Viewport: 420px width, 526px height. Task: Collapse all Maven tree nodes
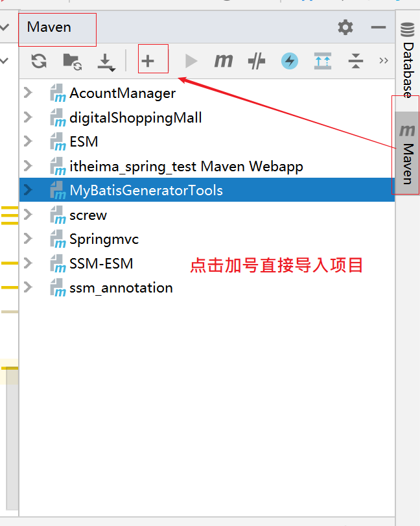(x=356, y=61)
